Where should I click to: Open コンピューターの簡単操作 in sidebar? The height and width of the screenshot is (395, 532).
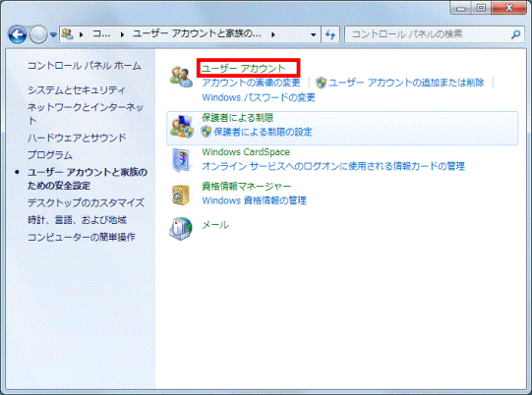[82, 237]
